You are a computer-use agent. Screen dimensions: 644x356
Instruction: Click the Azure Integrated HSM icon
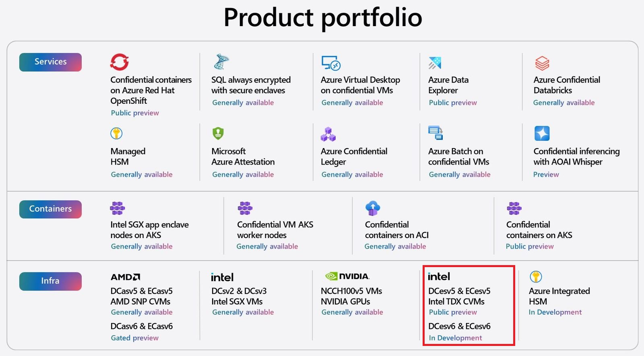(x=536, y=277)
